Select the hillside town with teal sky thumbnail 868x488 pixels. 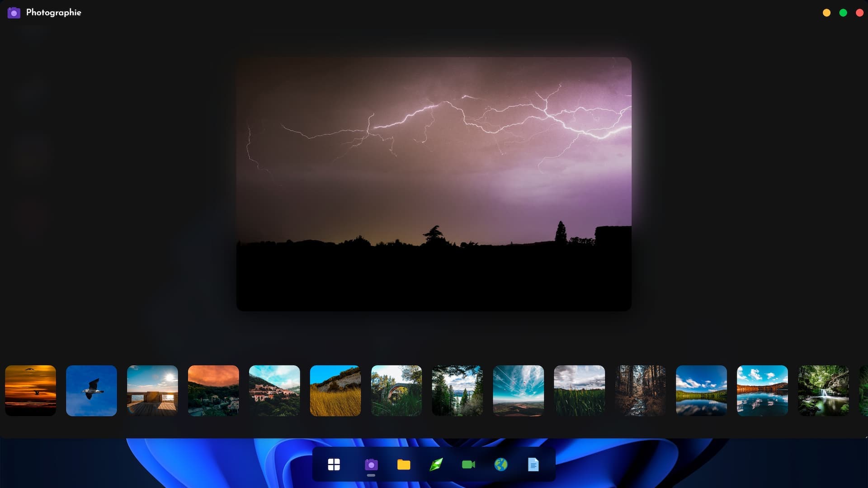click(x=274, y=391)
